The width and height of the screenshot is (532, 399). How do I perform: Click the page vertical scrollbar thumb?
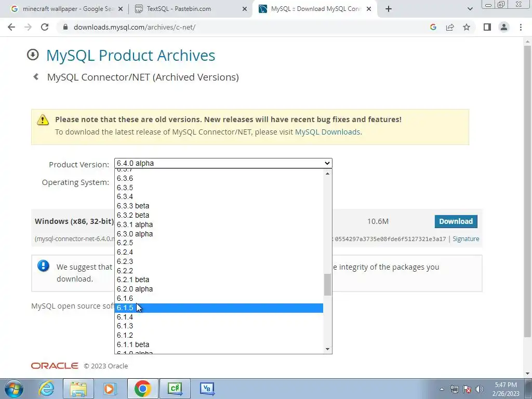coord(528,190)
